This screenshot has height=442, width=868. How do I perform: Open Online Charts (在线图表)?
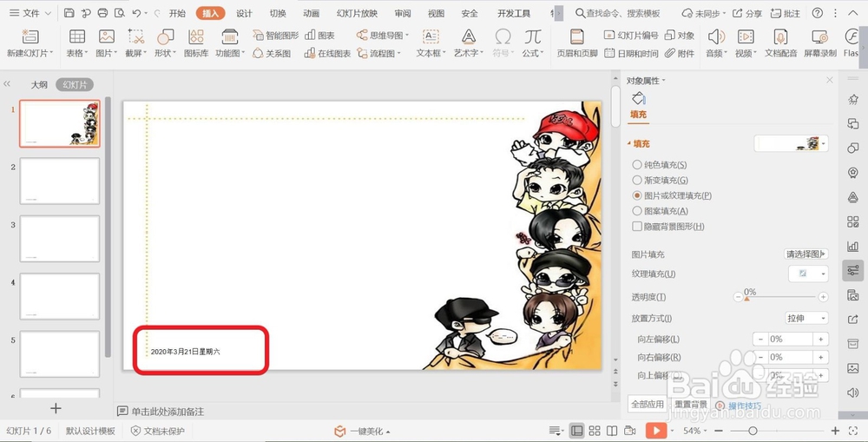327,53
